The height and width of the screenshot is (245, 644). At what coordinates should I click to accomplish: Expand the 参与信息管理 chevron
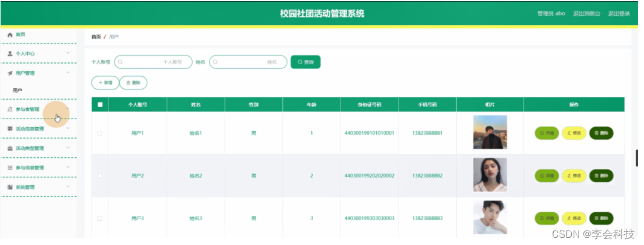pyautogui.click(x=68, y=167)
